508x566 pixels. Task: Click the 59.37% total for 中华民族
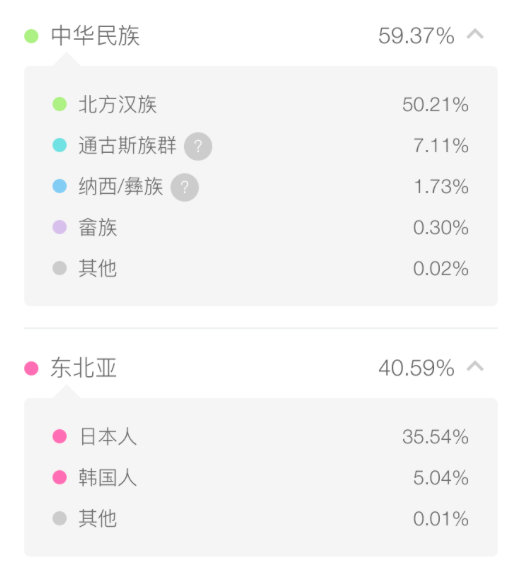416,36
